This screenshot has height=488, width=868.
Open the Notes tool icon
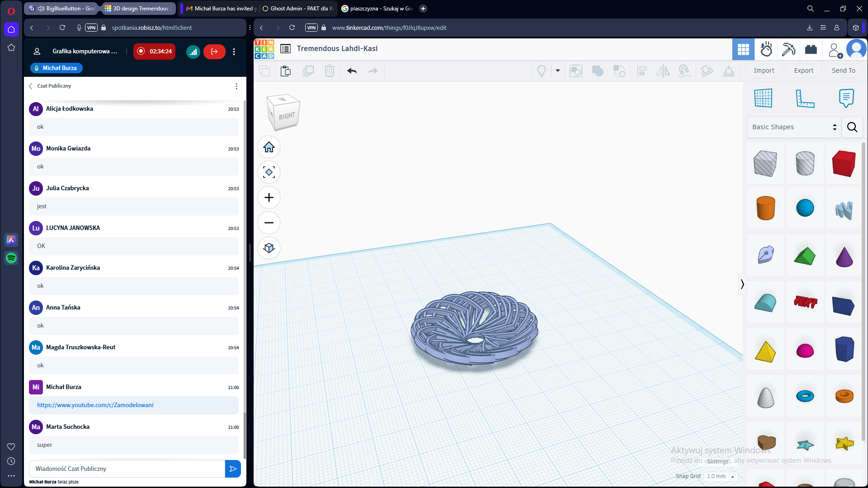click(846, 98)
